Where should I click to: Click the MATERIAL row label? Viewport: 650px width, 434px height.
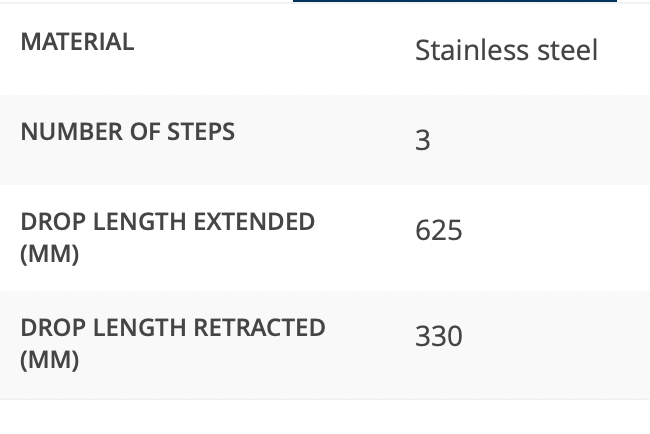[77, 42]
